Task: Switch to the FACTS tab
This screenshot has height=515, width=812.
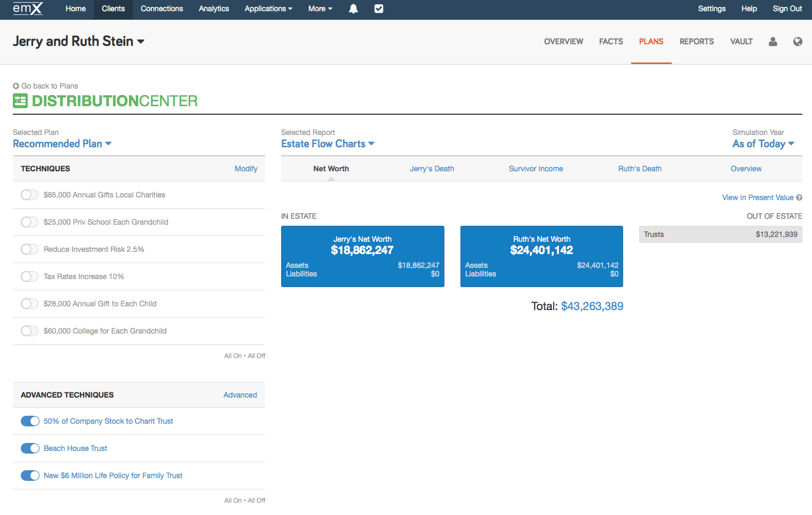Action: [611, 42]
